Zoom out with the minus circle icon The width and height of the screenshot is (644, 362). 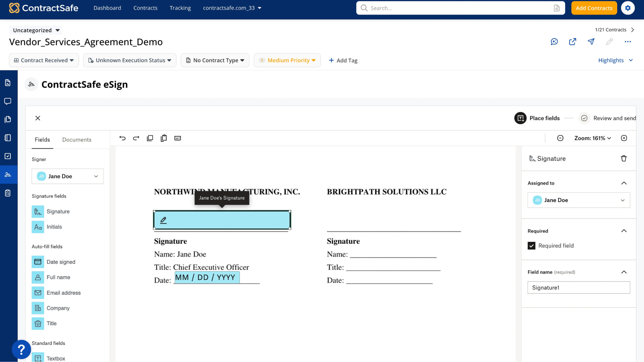(560, 138)
